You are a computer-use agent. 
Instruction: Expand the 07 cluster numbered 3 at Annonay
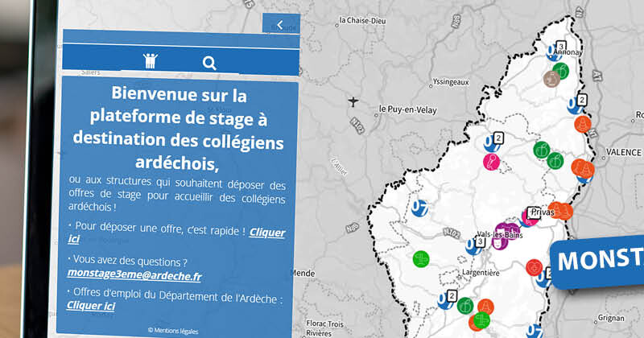pos(553,52)
